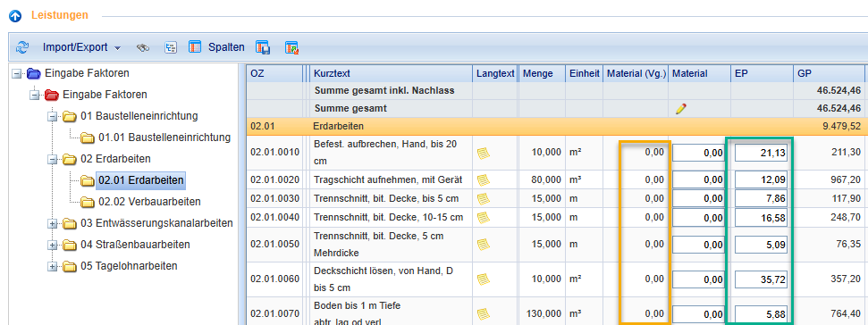Screen dimensions: 868x325
Task: Click the EP field containing 21,13
Action: pyautogui.click(x=761, y=153)
